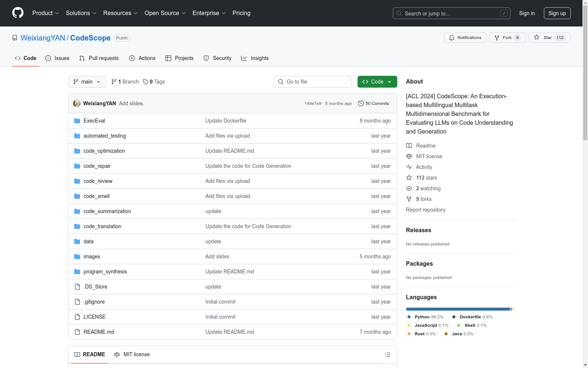Expand the Resources menu
588x368 pixels.
(120, 13)
